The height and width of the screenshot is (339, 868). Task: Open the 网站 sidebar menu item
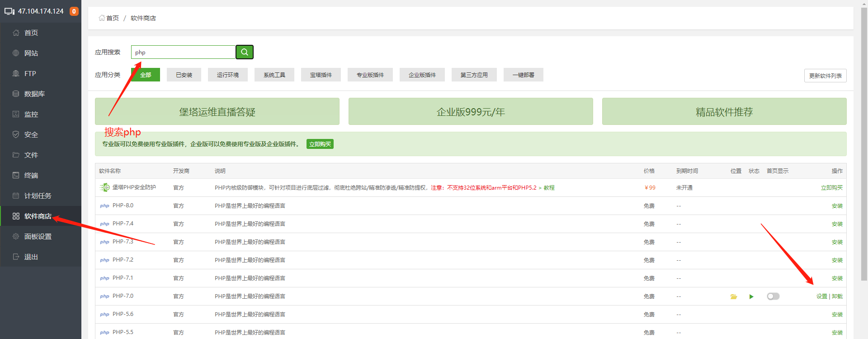(31, 53)
